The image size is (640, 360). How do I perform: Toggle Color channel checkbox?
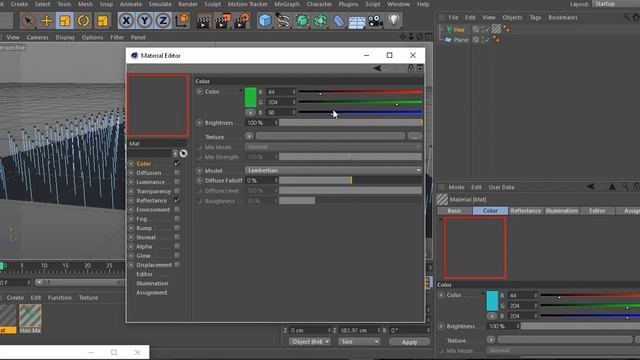tap(177, 163)
